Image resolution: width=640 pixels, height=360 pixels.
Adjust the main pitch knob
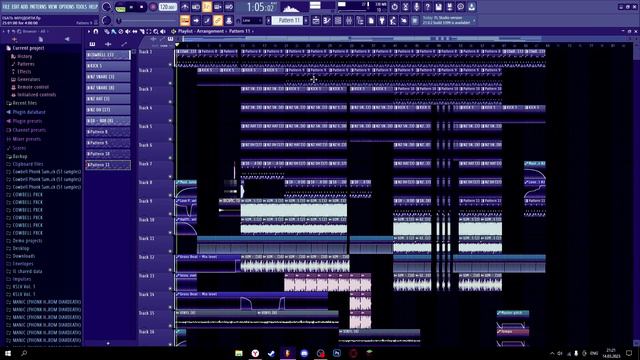pyautogui.click(x=107, y=20)
